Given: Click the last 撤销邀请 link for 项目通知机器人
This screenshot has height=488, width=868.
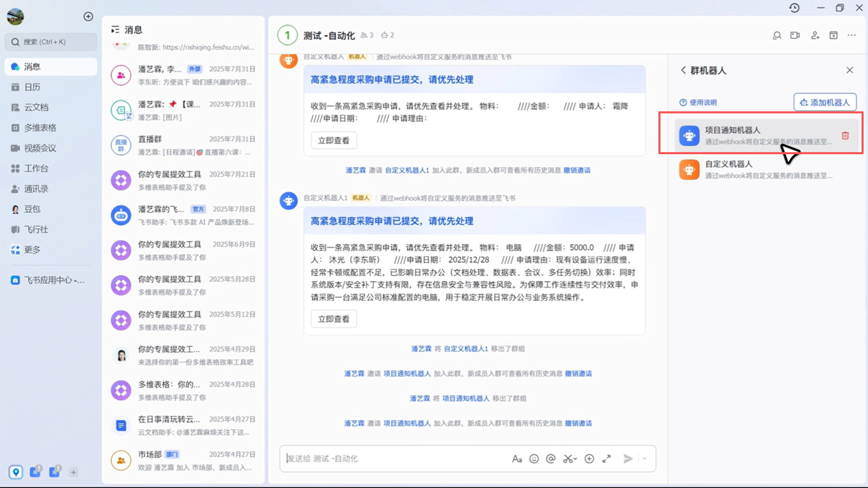Looking at the screenshot, I should [x=578, y=423].
